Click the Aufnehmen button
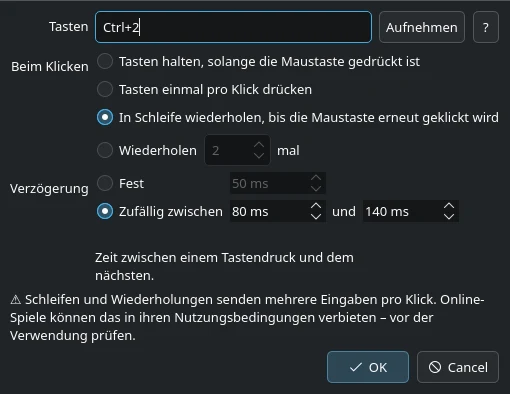 [422, 27]
